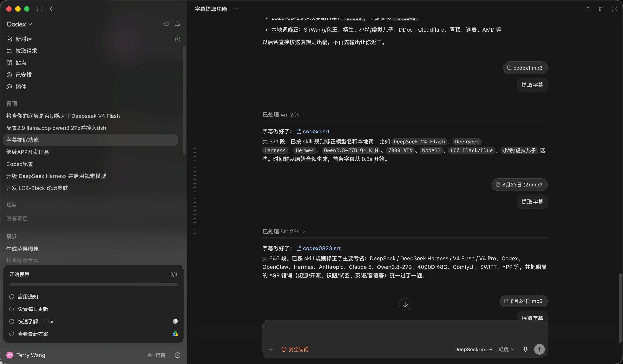Go forward with the right arrow
The image size is (623, 364).
click(x=64, y=9)
